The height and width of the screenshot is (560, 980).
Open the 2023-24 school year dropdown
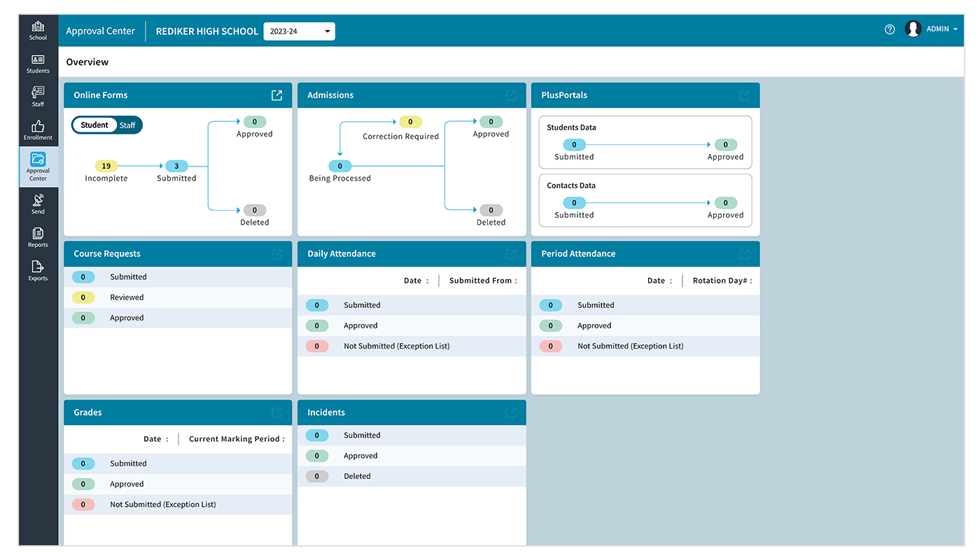[x=299, y=31]
